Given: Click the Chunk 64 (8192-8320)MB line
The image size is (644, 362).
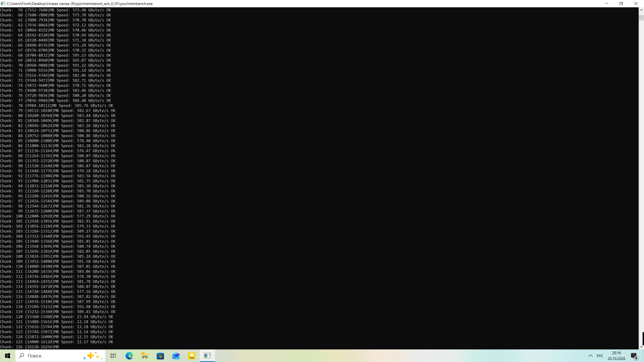Looking at the screenshot, I should coord(55,35).
